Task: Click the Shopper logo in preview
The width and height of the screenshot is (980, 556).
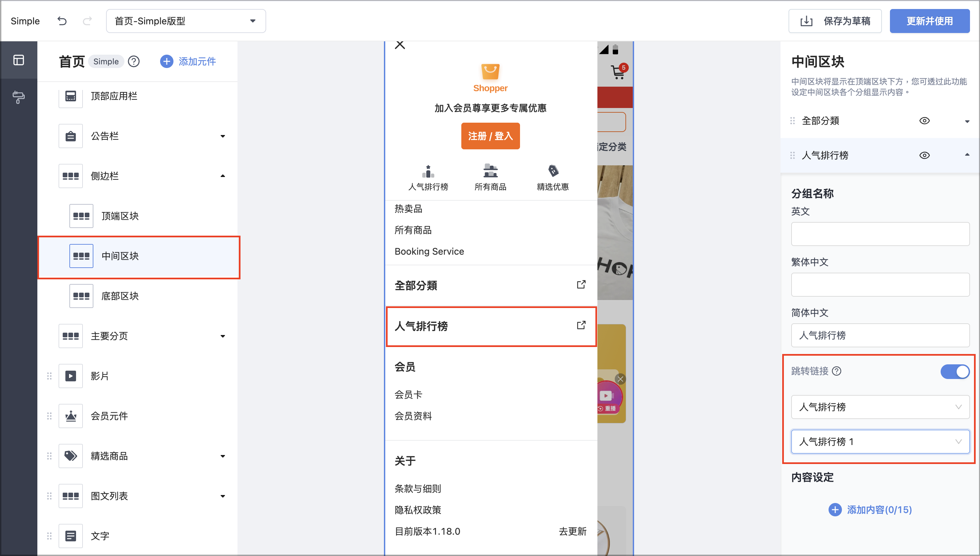Action: click(491, 78)
